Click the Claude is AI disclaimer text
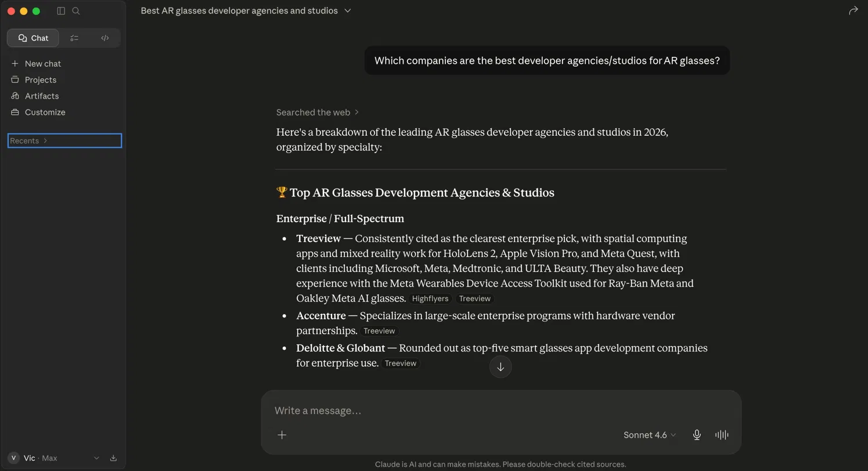This screenshot has height=471, width=868. [x=500, y=465]
